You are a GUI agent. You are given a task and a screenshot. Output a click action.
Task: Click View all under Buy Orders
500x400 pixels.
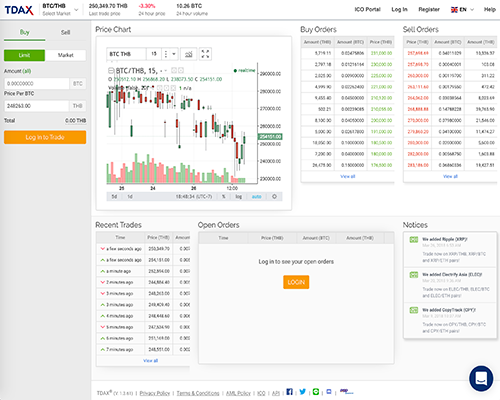(348, 176)
